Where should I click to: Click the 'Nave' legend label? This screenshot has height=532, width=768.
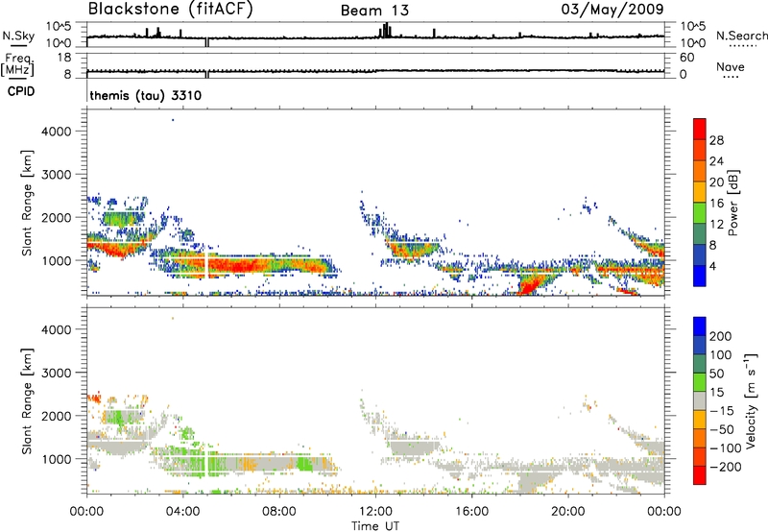coord(731,66)
